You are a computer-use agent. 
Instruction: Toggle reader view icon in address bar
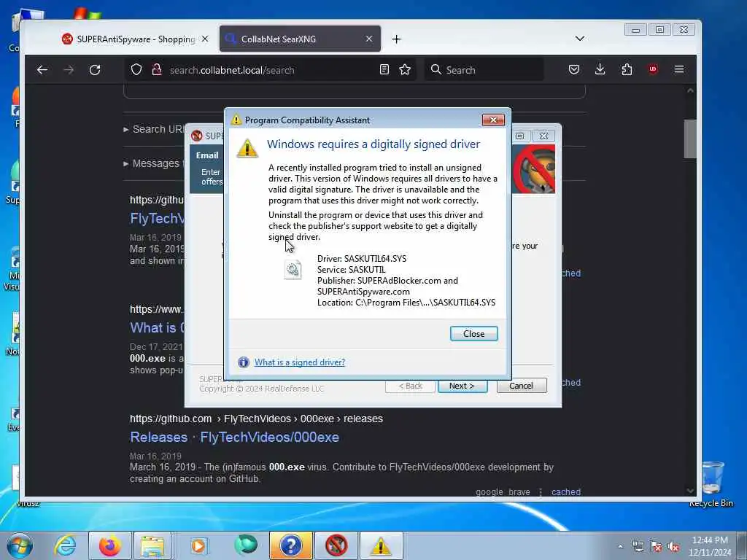click(384, 70)
